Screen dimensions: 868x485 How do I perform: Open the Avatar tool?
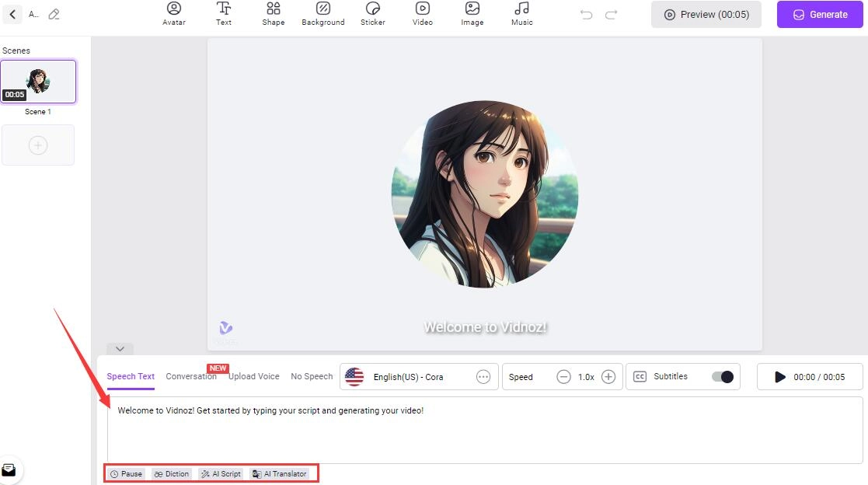click(x=174, y=13)
